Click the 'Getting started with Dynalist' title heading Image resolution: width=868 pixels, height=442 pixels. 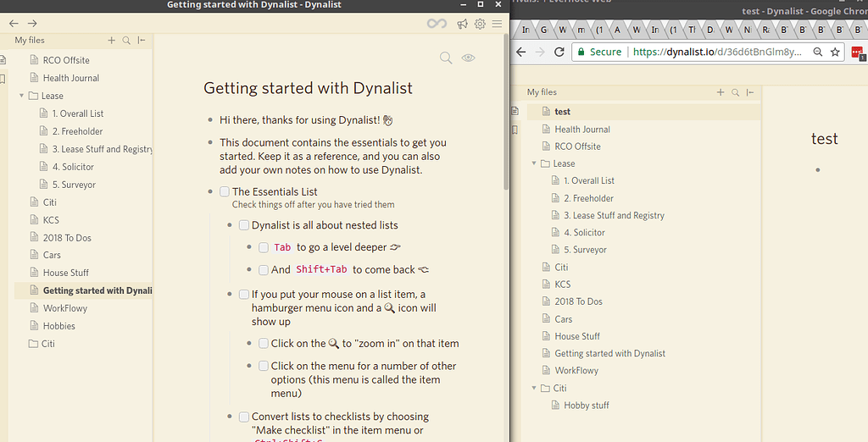308,88
